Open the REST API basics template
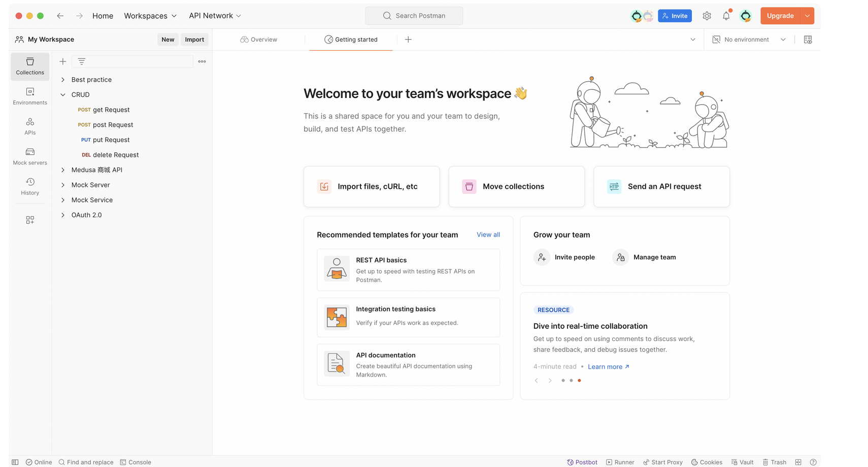The height and width of the screenshot is (467, 868). click(x=408, y=270)
